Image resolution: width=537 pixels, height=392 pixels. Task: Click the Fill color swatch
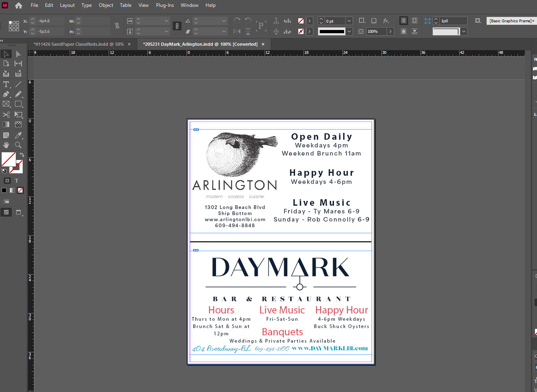point(9,159)
